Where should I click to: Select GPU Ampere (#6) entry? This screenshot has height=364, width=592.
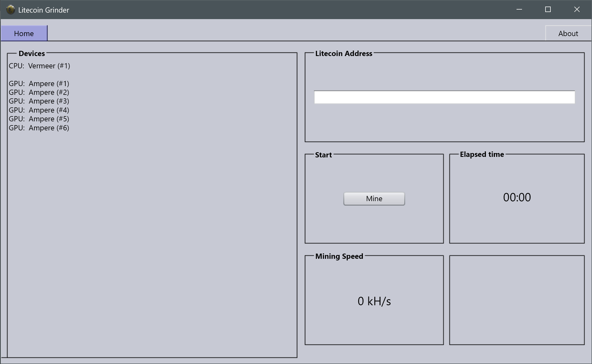(39, 128)
